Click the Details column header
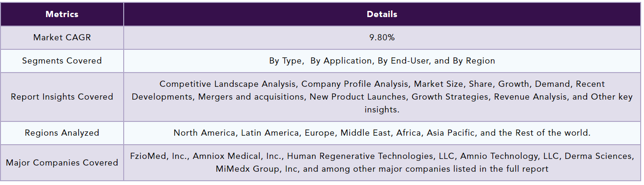Image resolution: width=644 pixels, height=185 pixels. (382, 14)
